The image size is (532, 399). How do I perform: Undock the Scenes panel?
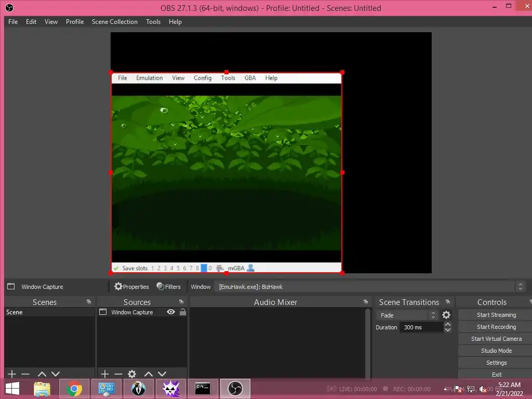(x=89, y=302)
